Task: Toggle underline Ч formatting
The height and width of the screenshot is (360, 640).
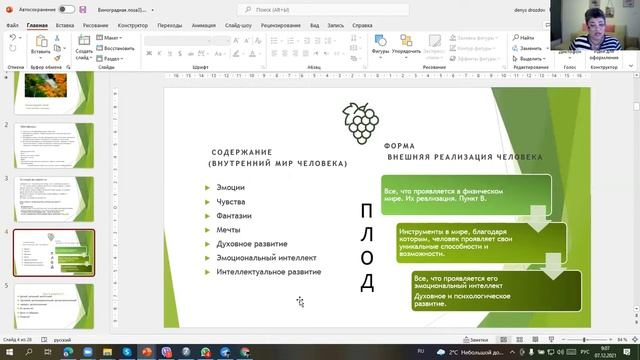Action: pyautogui.click(x=169, y=53)
